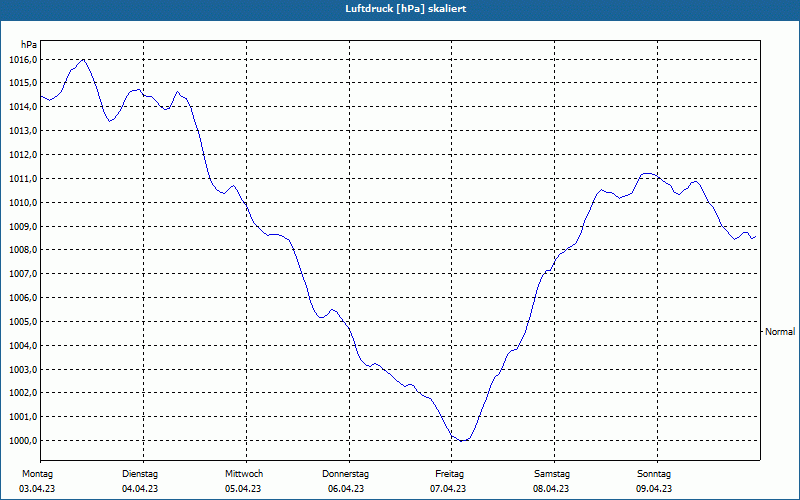
Task: Select the 1013,0 axis value
Action: point(23,131)
